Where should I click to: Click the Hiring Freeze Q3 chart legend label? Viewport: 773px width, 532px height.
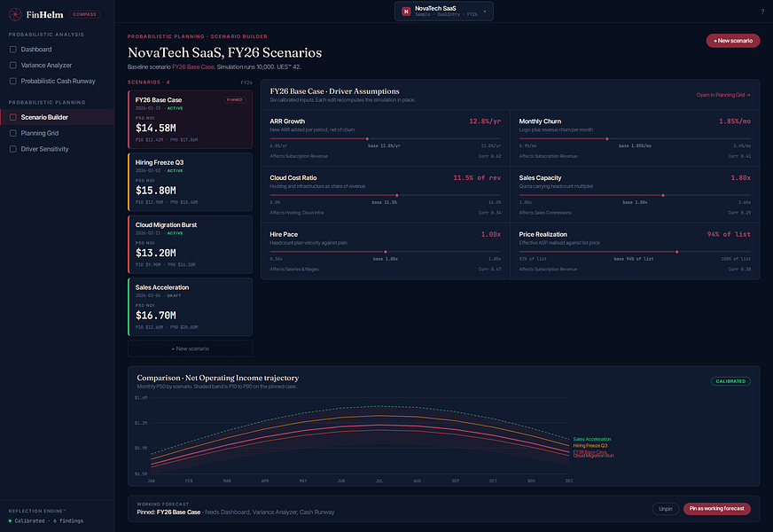(590, 446)
